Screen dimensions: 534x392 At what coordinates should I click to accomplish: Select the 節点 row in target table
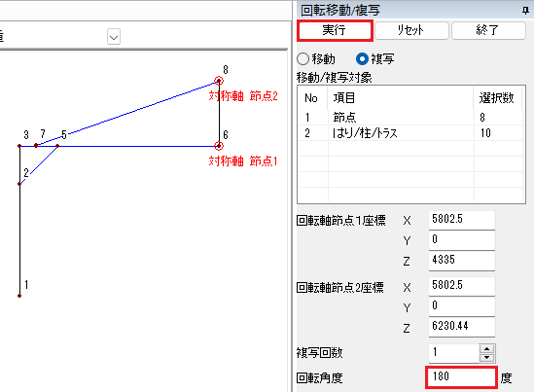click(x=410, y=117)
